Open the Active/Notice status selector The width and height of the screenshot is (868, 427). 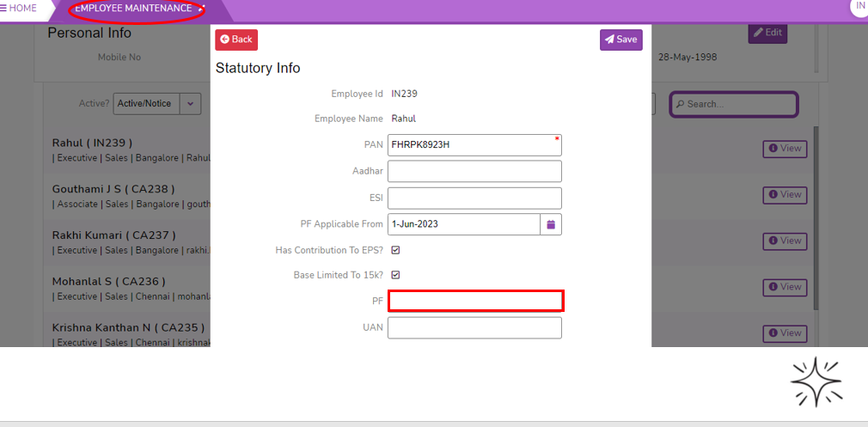click(144, 104)
